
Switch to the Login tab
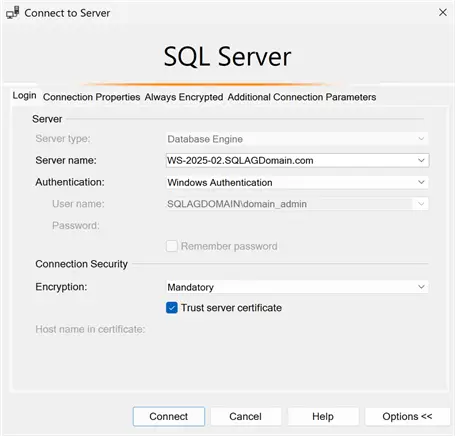click(x=24, y=96)
